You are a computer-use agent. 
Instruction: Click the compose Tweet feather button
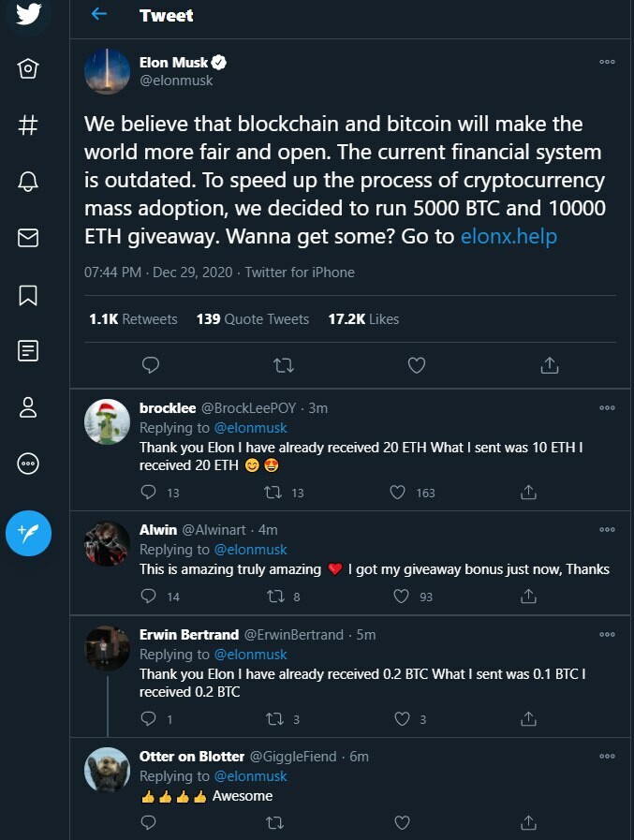pos(28,533)
